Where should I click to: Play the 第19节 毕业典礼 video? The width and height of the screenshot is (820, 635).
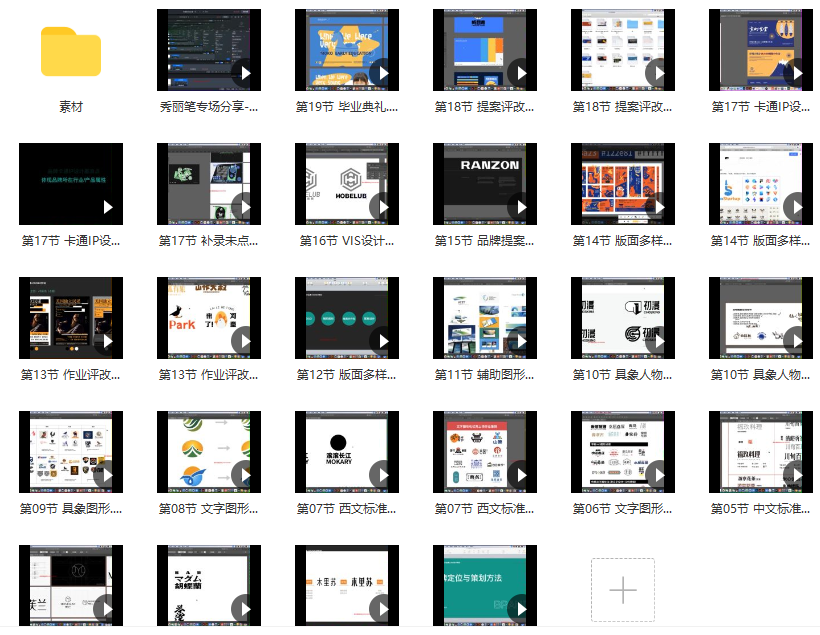pyautogui.click(x=384, y=72)
